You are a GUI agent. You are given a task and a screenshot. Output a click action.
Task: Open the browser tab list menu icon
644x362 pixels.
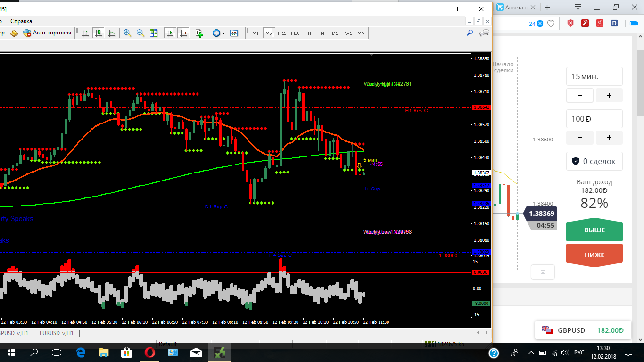pos(578,7)
